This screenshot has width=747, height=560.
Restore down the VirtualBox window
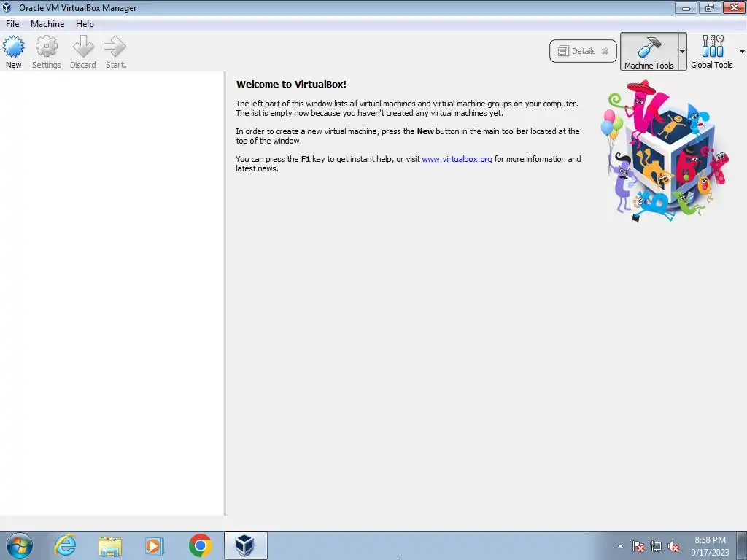(x=710, y=7)
